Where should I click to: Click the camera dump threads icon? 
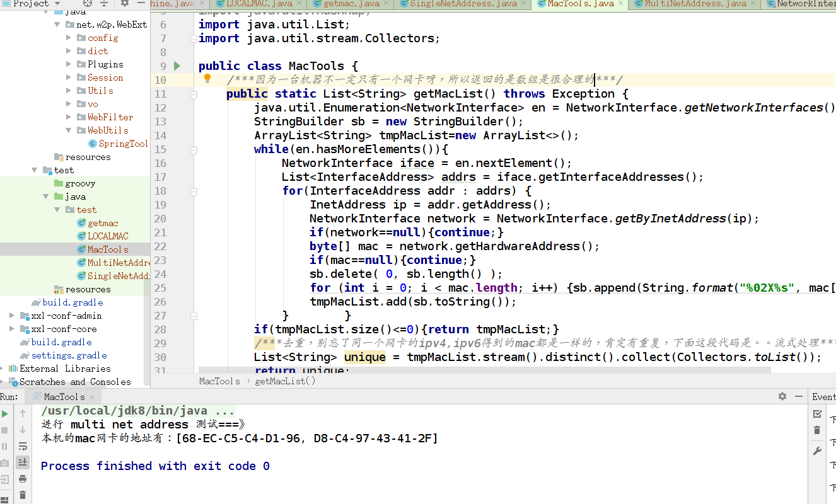pyautogui.click(x=5, y=463)
